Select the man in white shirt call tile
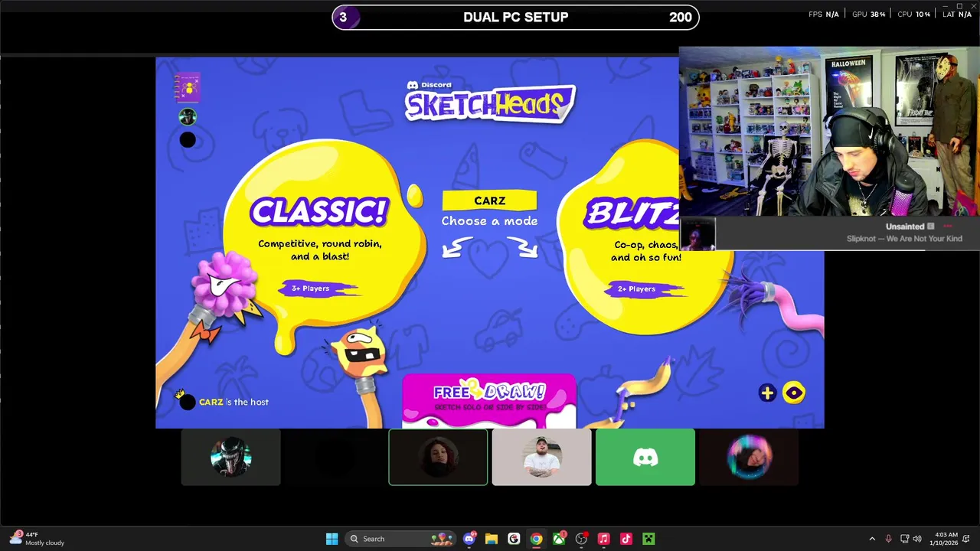Viewport: 980px width, 551px height. (x=541, y=457)
